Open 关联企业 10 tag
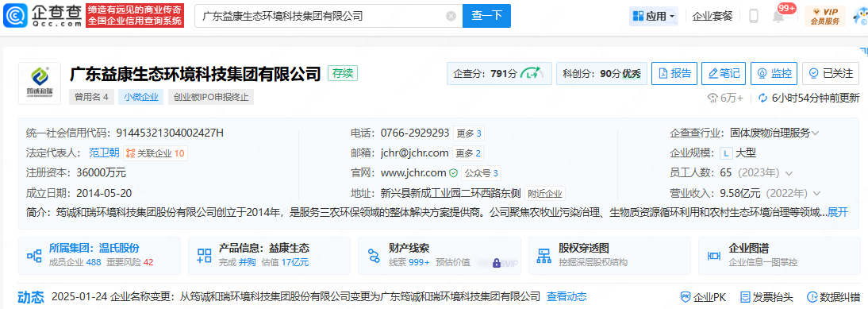868x309 pixels. coord(156,153)
